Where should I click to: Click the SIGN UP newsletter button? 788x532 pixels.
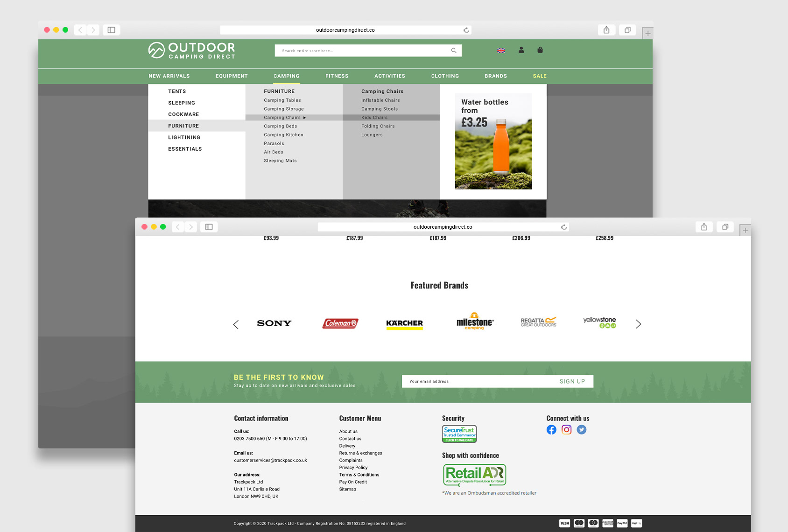click(x=572, y=381)
